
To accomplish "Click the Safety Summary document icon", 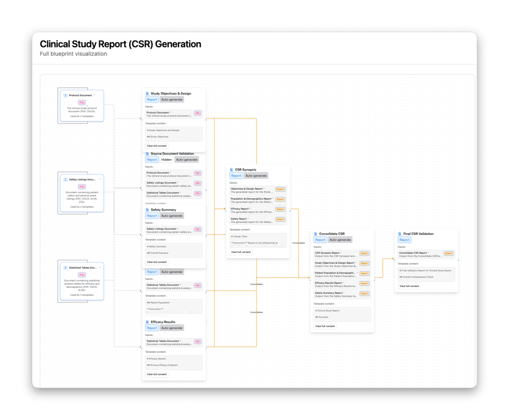I will pos(147,210).
